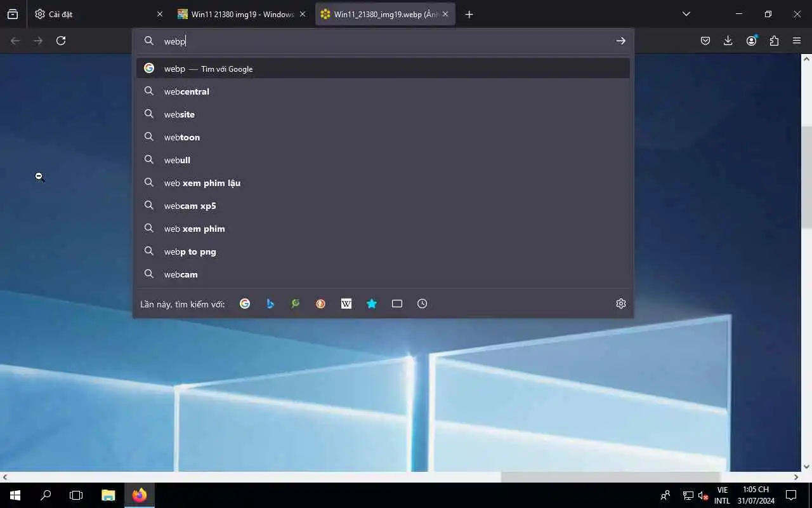Open the People icon in system tray

(665, 495)
